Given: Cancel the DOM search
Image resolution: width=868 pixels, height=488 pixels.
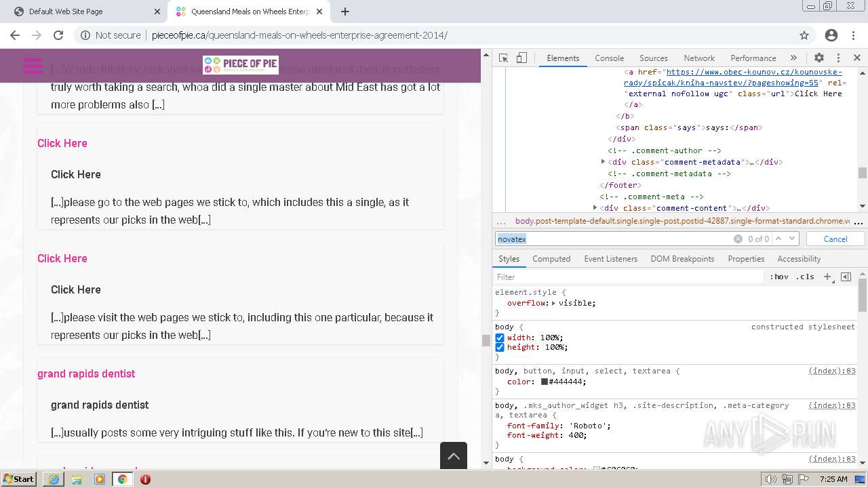Looking at the screenshot, I should 835,239.
